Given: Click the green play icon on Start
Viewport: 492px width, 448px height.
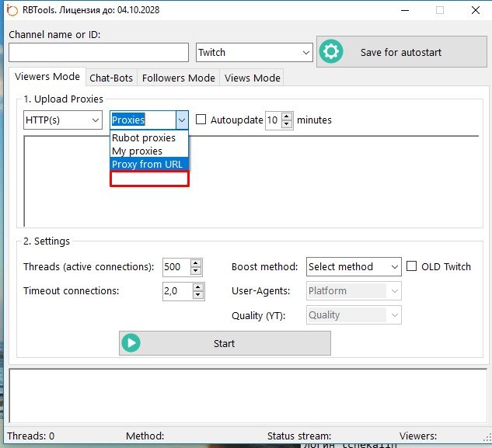Looking at the screenshot, I should click(131, 343).
